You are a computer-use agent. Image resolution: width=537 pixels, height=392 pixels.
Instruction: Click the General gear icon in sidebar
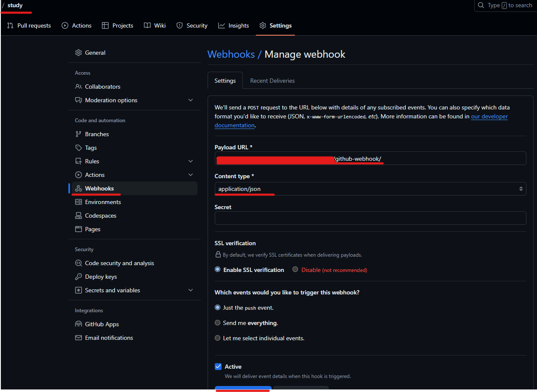click(79, 53)
